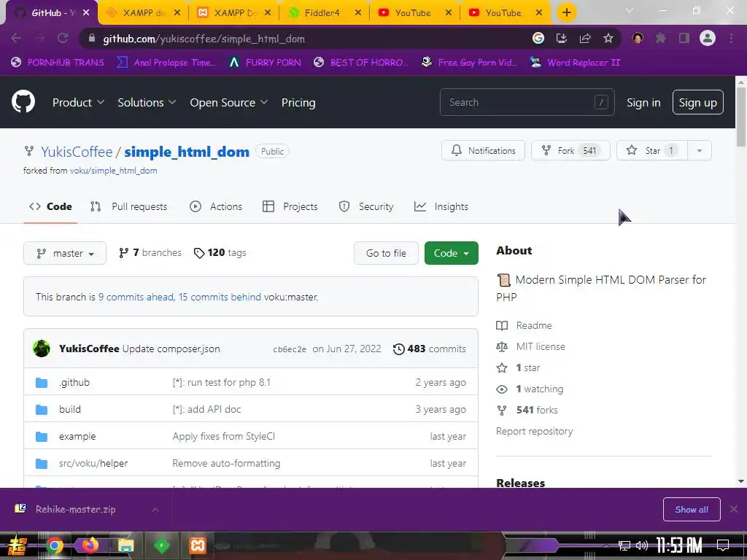This screenshot has height=560, width=747.
Task: Open the .github folder icon
Action: pyautogui.click(x=42, y=382)
